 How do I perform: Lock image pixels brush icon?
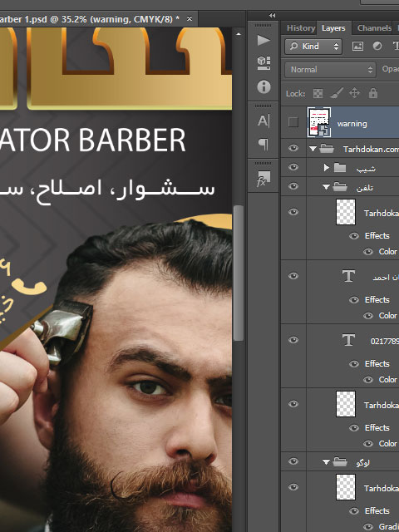click(x=336, y=93)
